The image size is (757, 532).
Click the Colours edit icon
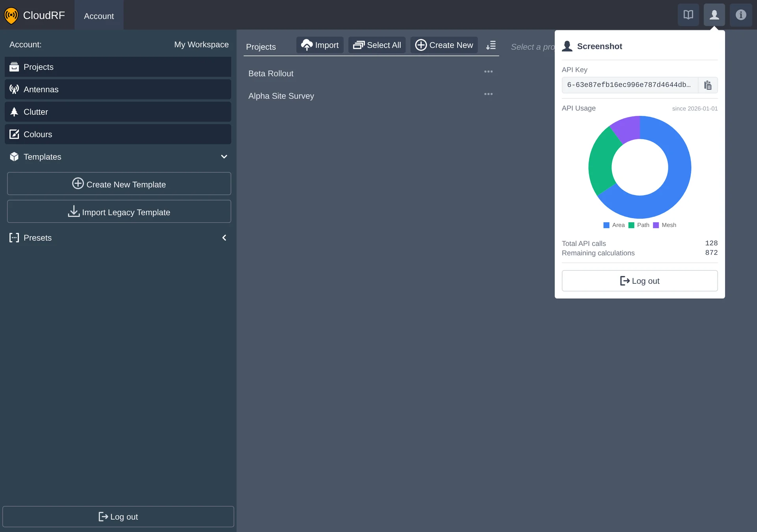click(x=14, y=134)
